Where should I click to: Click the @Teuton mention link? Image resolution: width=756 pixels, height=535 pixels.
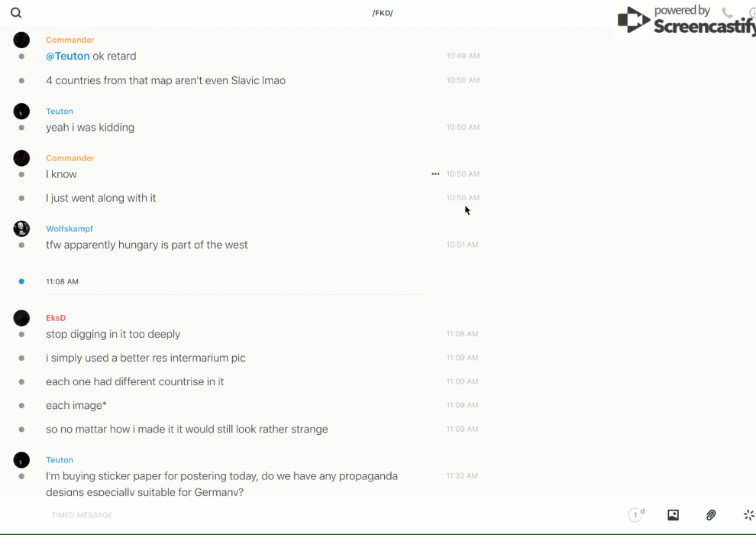(68, 57)
